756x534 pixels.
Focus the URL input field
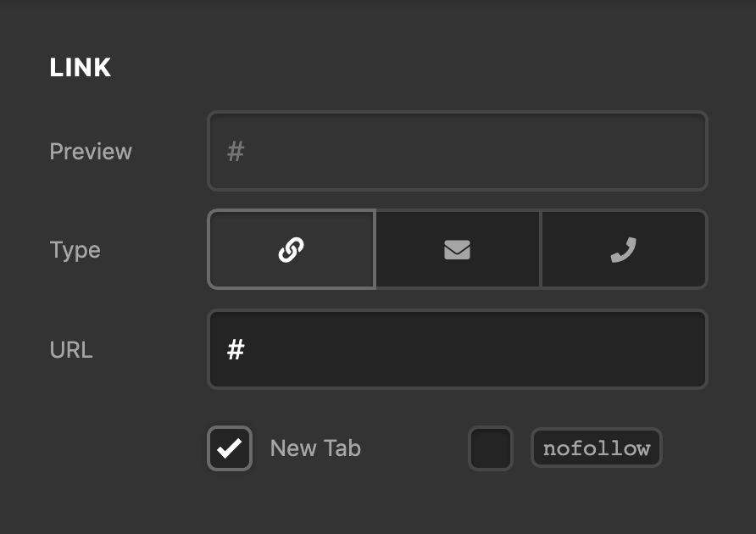coord(457,349)
